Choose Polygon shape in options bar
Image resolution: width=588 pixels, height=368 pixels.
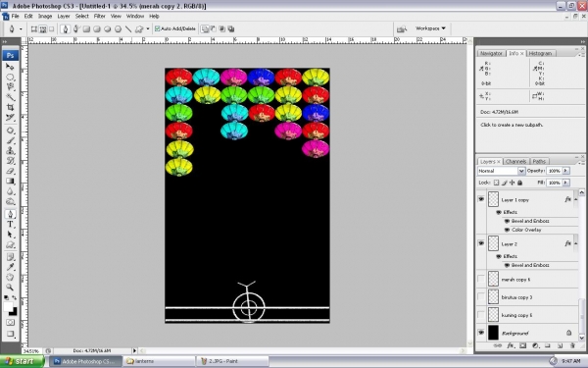118,28
